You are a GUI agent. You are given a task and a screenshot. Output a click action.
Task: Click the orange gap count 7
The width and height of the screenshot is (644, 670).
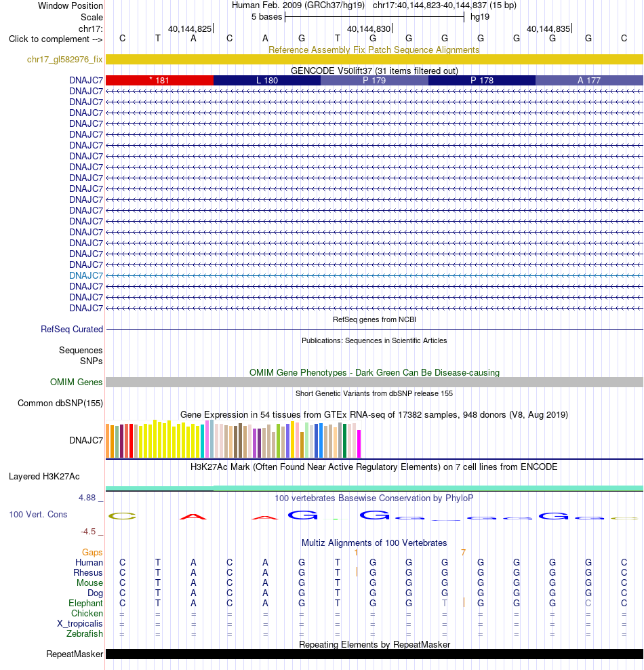(x=464, y=553)
